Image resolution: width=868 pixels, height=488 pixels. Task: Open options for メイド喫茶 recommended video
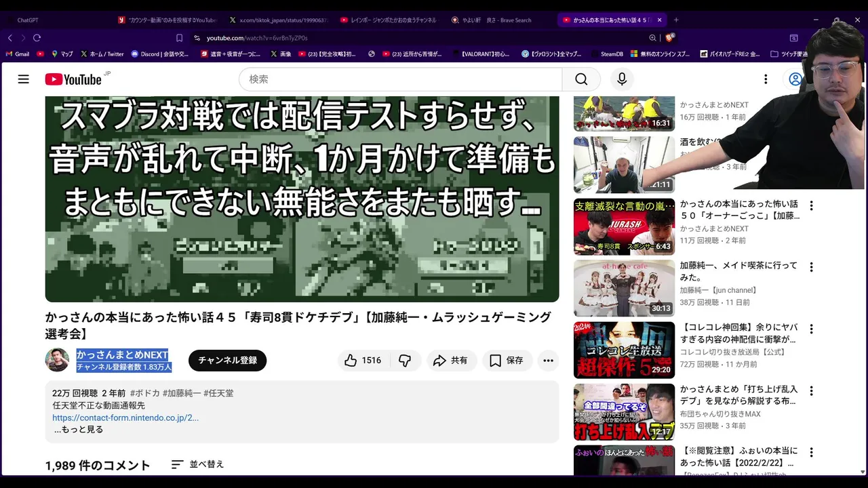coord(811,267)
